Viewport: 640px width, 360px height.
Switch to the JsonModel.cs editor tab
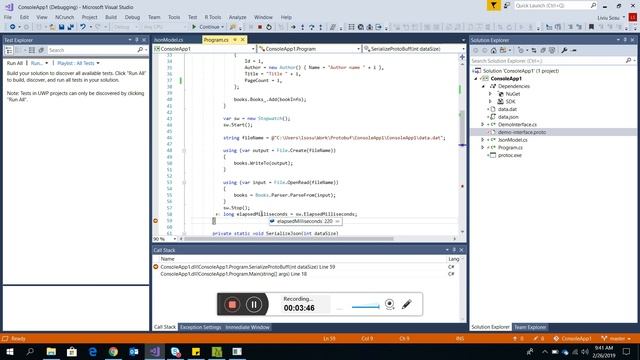[169, 40]
